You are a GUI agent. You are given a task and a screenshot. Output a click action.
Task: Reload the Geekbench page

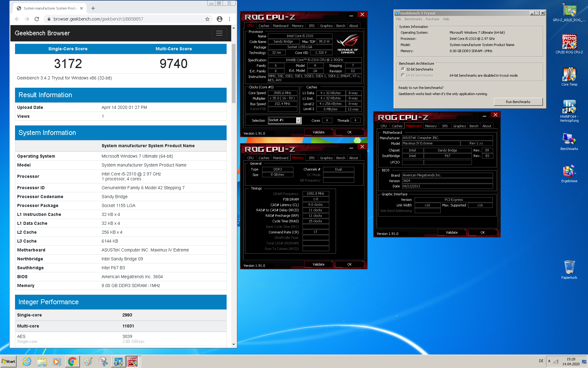(37, 19)
